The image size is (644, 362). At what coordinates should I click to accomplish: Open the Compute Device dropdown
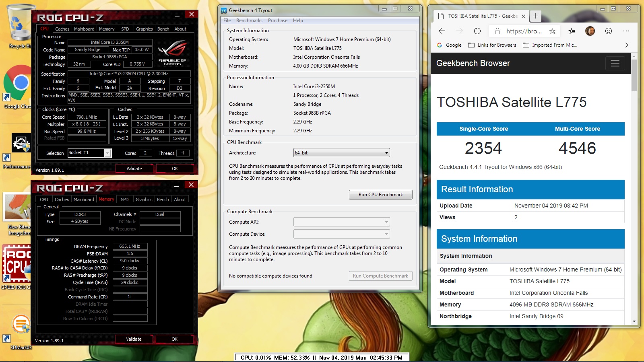[341, 234]
